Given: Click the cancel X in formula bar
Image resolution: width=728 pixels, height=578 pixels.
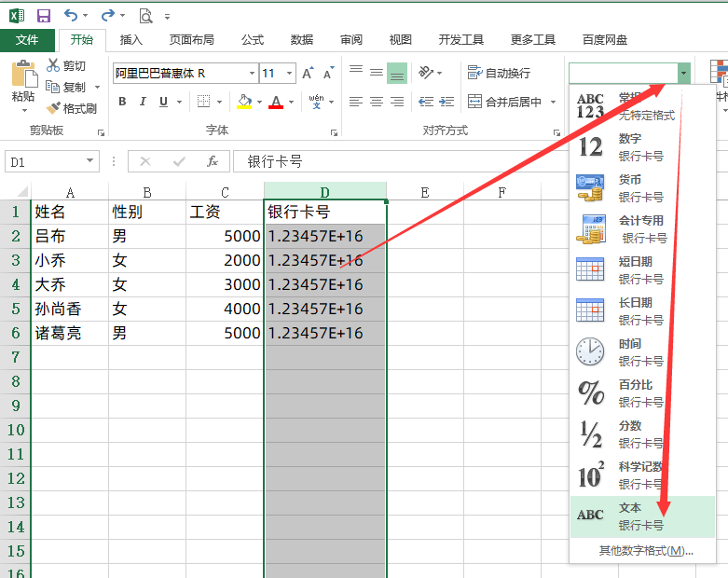Looking at the screenshot, I should click(x=145, y=161).
